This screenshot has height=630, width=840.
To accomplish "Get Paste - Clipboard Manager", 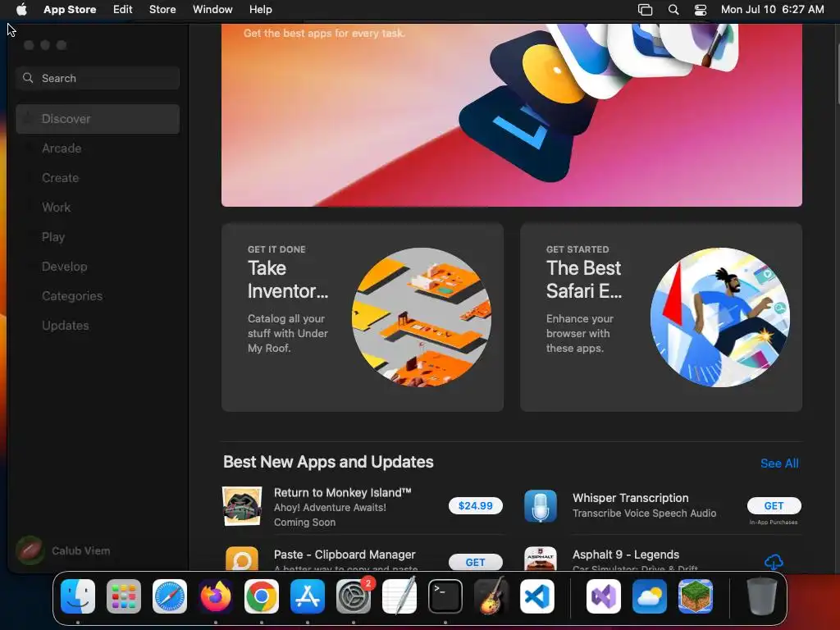I will (x=475, y=562).
